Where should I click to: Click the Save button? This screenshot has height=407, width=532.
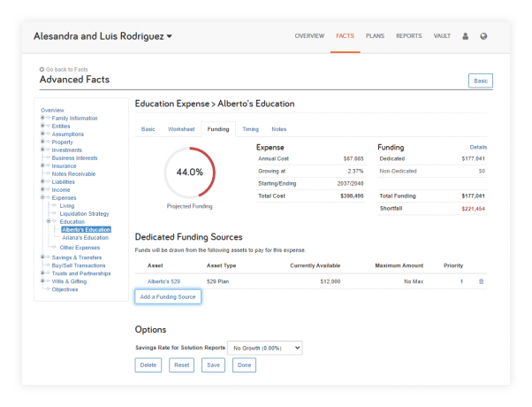pyautogui.click(x=213, y=365)
